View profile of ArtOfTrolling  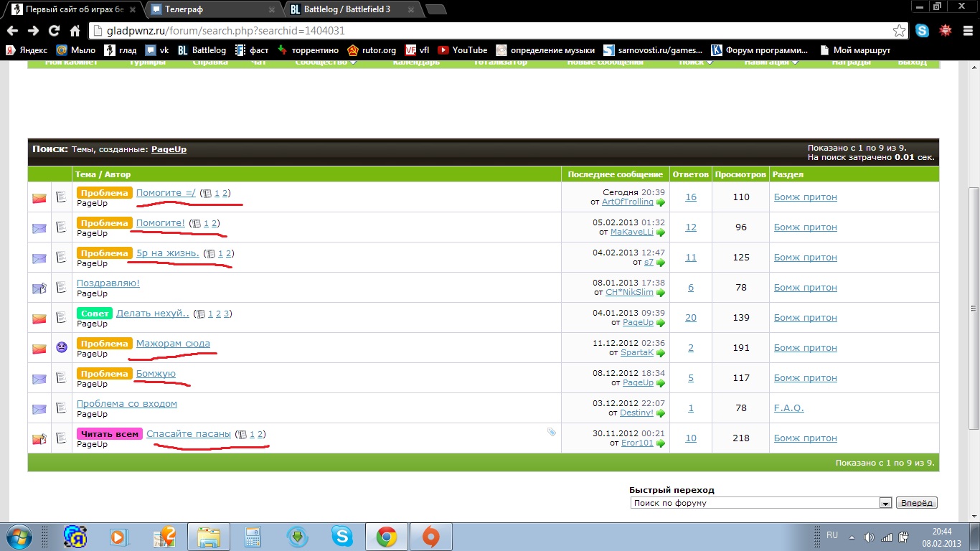628,202
